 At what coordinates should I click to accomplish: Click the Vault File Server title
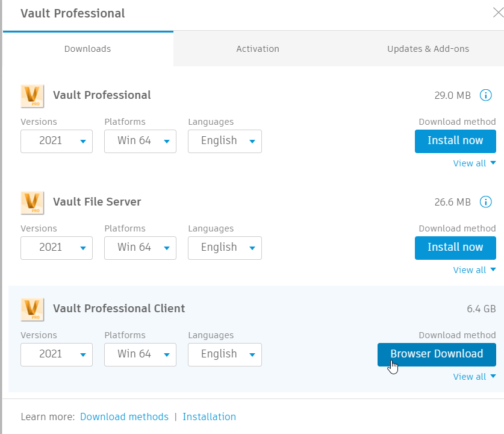click(x=97, y=202)
